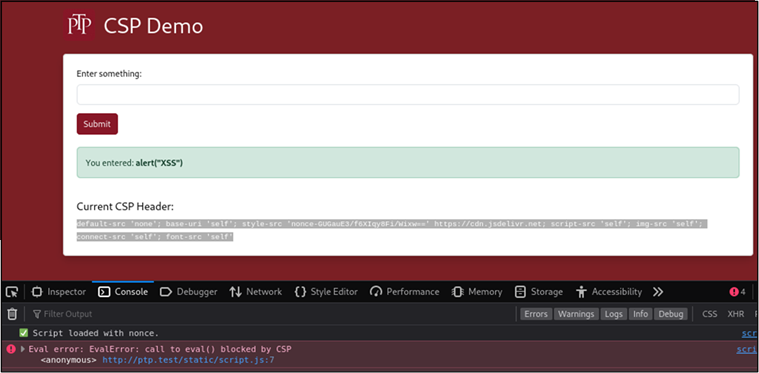Viewport: 759px width, 373px height.
Task: Open the Performance panel
Action: coord(404,292)
